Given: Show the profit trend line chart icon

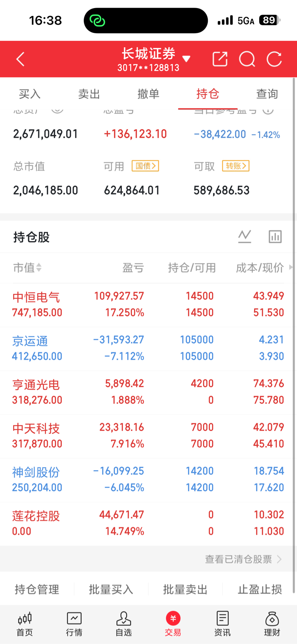Looking at the screenshot, I should tap(245, 236).
